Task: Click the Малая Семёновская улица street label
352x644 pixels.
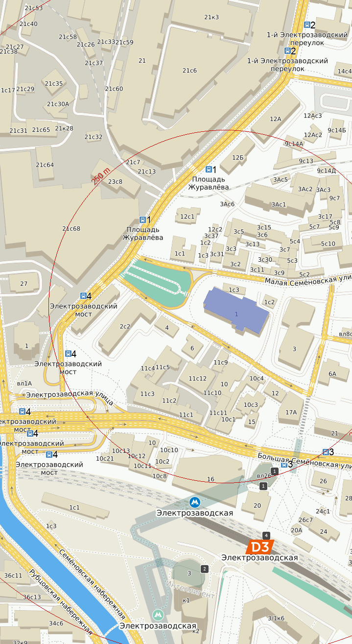Action: pyautogui.click(x=308, y=280)
